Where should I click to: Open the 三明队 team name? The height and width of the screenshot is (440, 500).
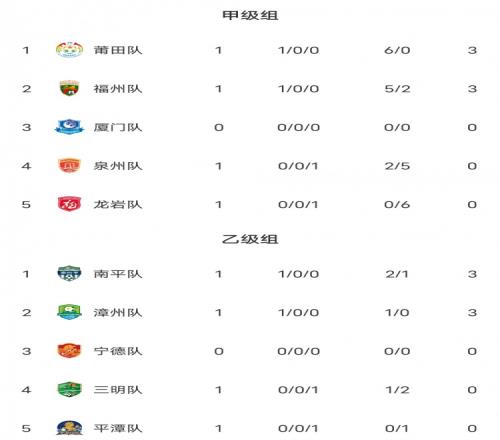point(118,390)
